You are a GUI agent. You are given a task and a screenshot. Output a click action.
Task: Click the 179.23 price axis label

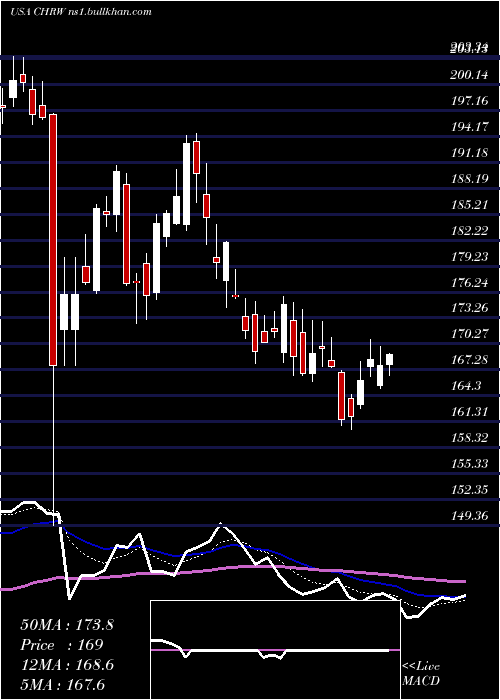point(469,256)
